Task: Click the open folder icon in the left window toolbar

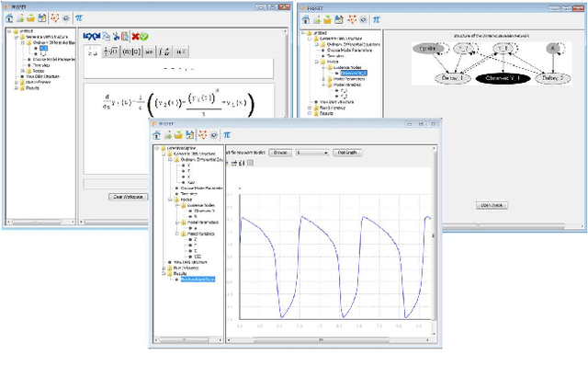Action: click(x=30, y=18)
